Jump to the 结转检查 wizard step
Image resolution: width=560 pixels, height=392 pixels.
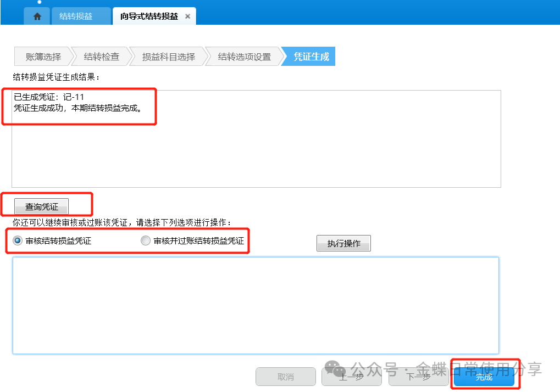(x=101, y=57)
